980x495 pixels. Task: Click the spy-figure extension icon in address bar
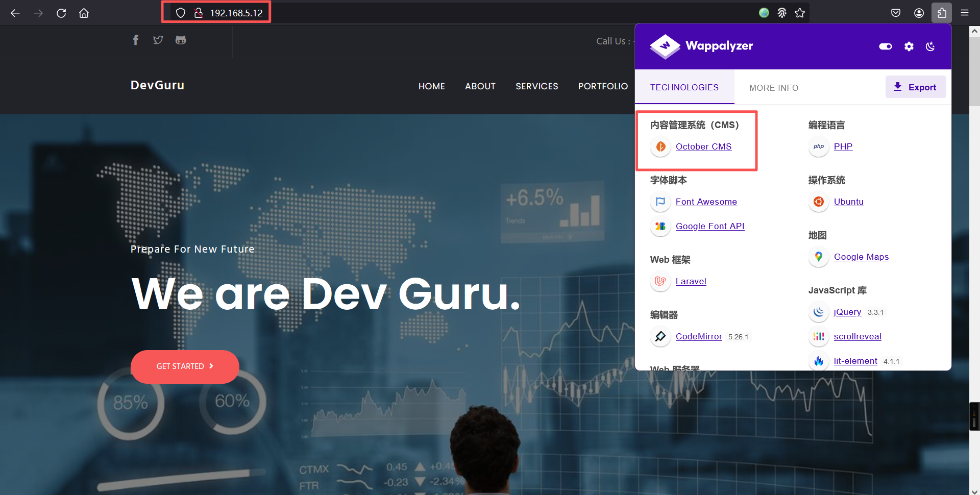[782, 13]
